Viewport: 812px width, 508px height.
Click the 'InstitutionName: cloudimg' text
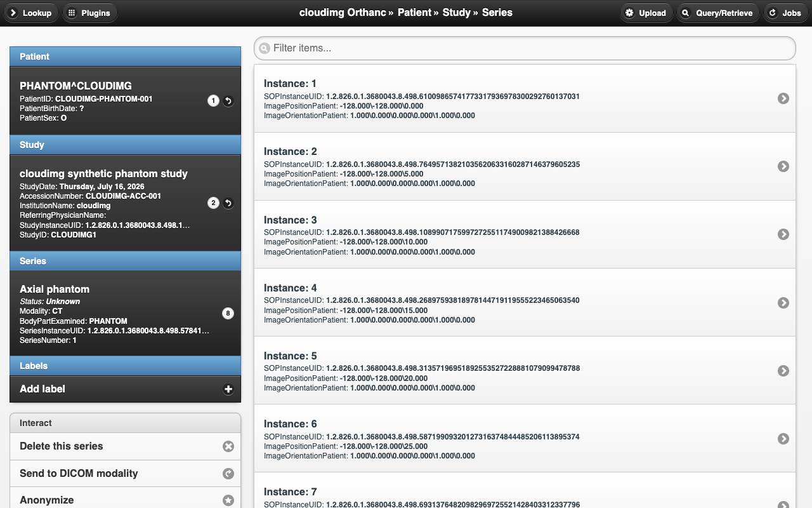65,206
